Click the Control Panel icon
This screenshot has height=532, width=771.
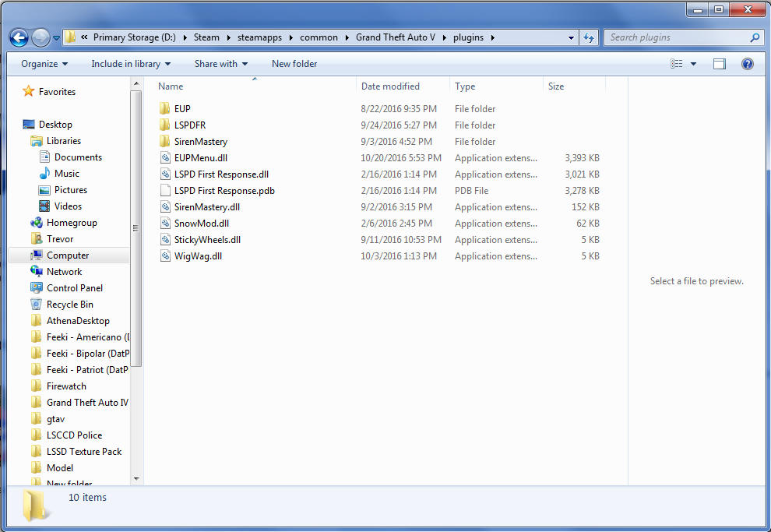tap(37, 287)
